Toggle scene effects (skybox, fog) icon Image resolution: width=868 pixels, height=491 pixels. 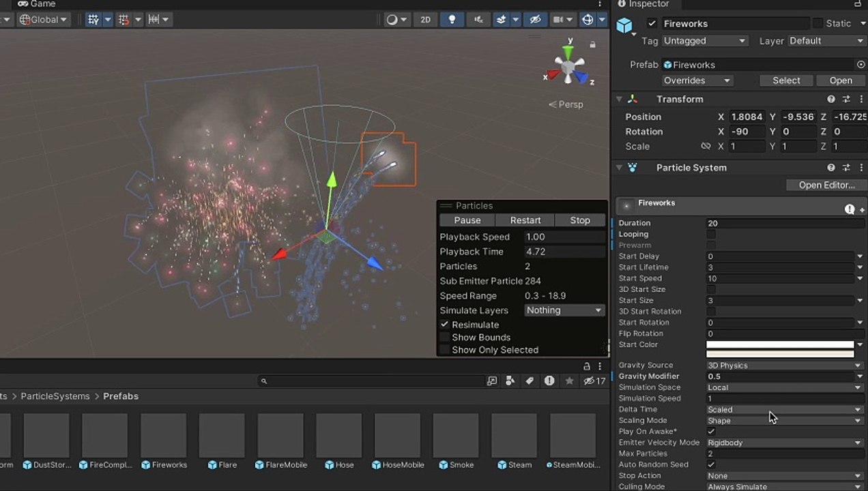point(502,20)
